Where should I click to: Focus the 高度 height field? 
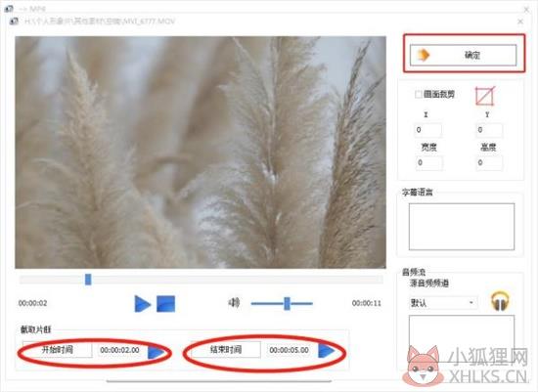(x=490, y=162)
